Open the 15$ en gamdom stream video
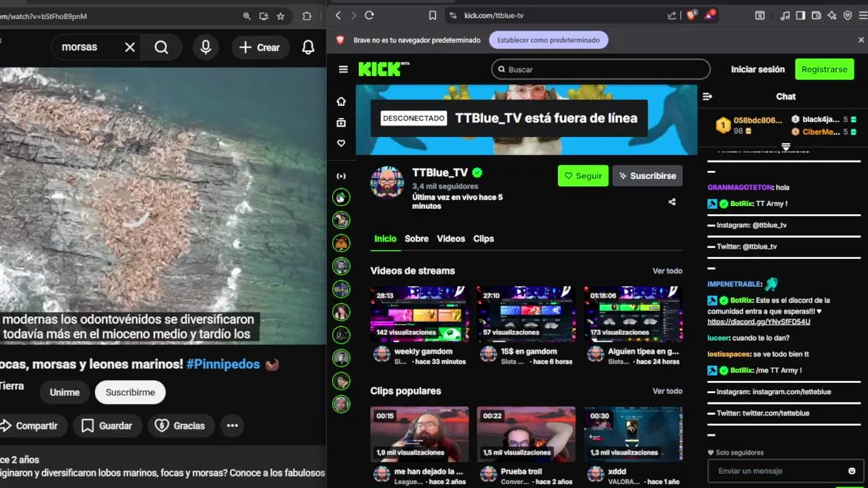 click(x=526, y=314)
